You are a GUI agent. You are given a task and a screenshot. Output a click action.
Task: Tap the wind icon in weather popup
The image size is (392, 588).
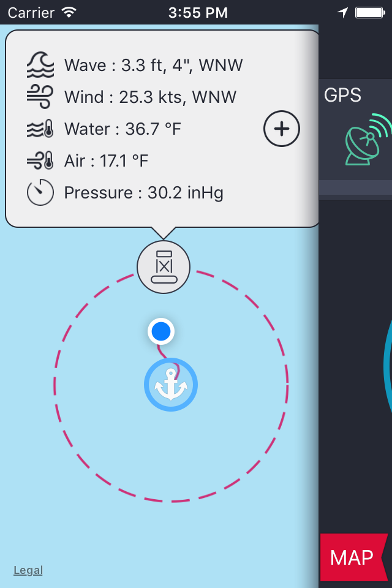point(40,97)
